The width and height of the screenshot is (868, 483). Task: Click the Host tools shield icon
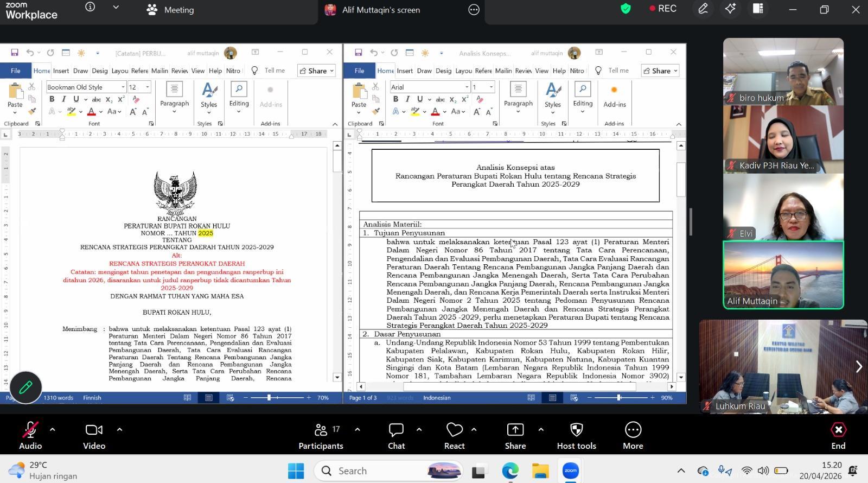576,435
